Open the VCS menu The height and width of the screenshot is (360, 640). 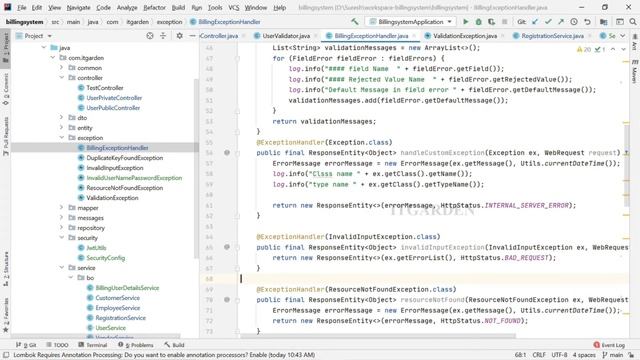[x=233, y=7]
